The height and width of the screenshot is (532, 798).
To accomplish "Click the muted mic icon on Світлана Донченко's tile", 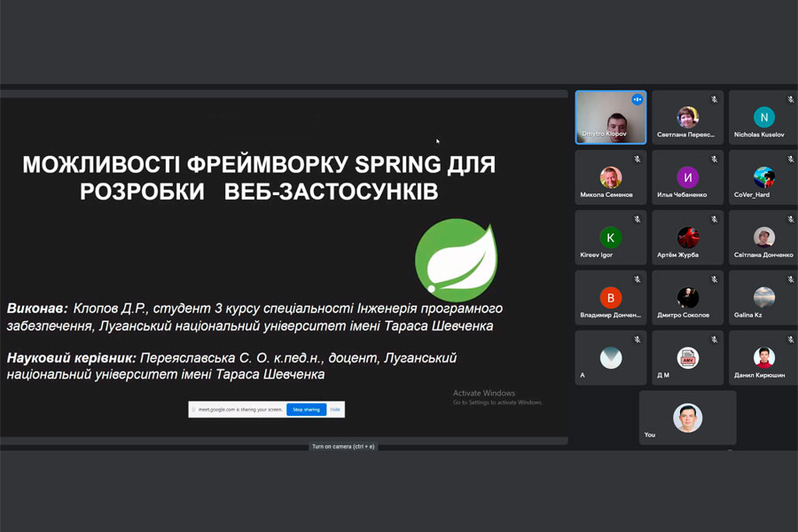I will [x=791, y=219].
